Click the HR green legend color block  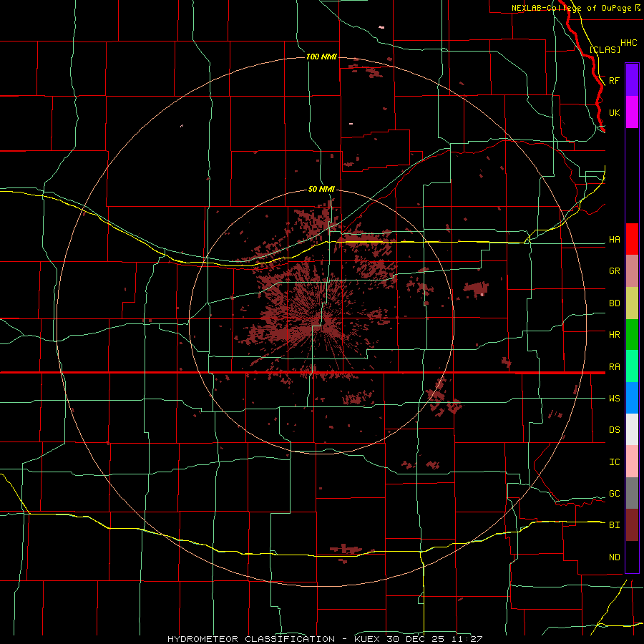632,335
